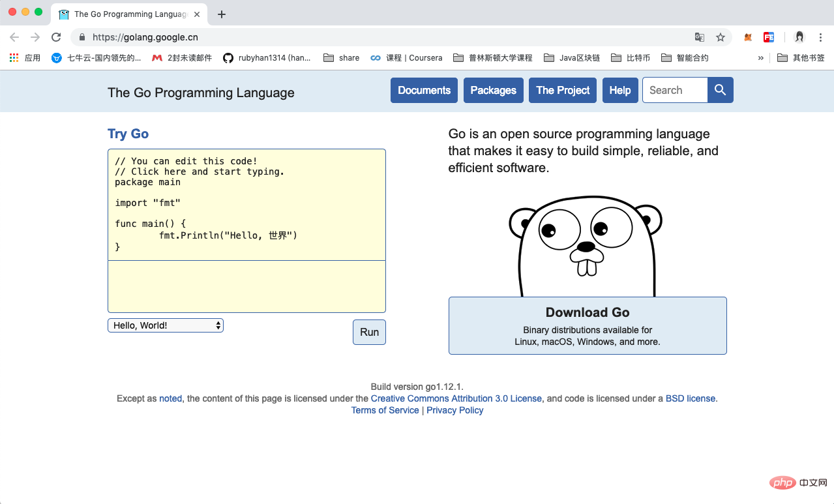
Task: Reload the page with the refresh icon
Action: tap(56, 37)
